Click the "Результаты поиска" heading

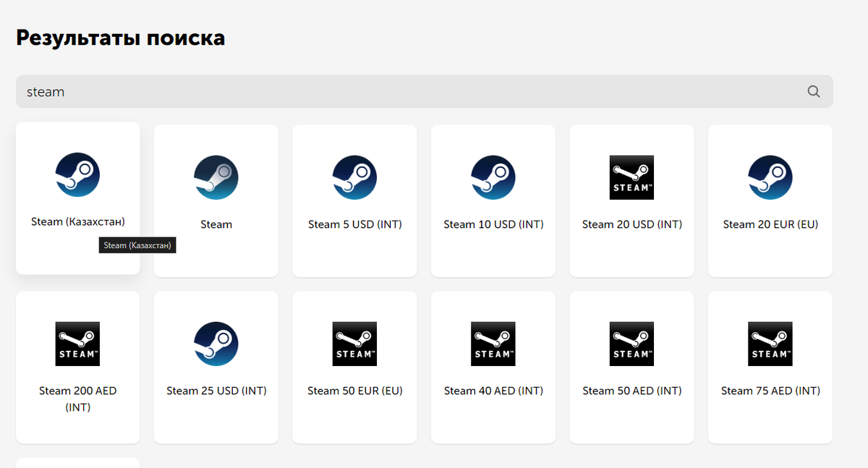pyautogui.click(x=120, y=38)
